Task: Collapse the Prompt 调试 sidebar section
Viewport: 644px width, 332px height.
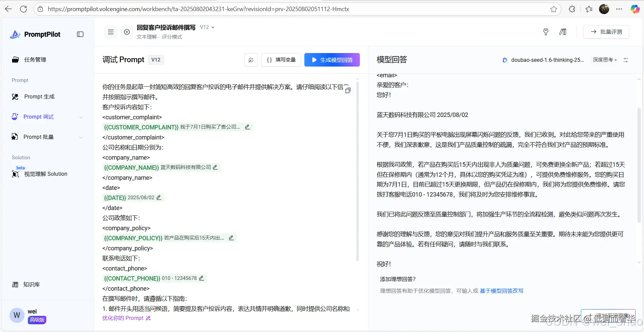Action: point(81,117)
